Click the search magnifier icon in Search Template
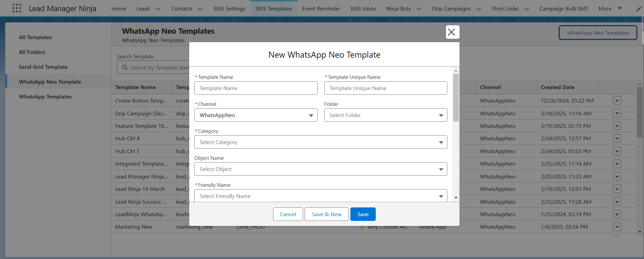This screenshot has width=644, height=259. tap(125, 67)
